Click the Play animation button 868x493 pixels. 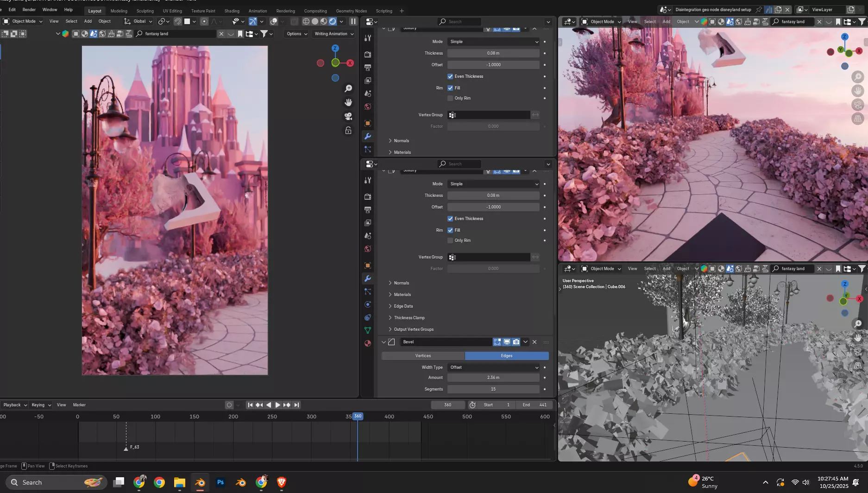click(277, 405)
